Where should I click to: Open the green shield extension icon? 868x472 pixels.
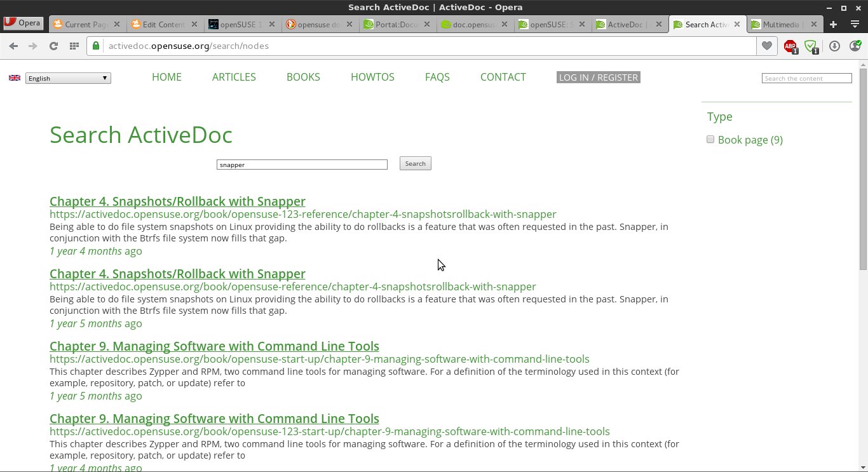click(810, 46)
